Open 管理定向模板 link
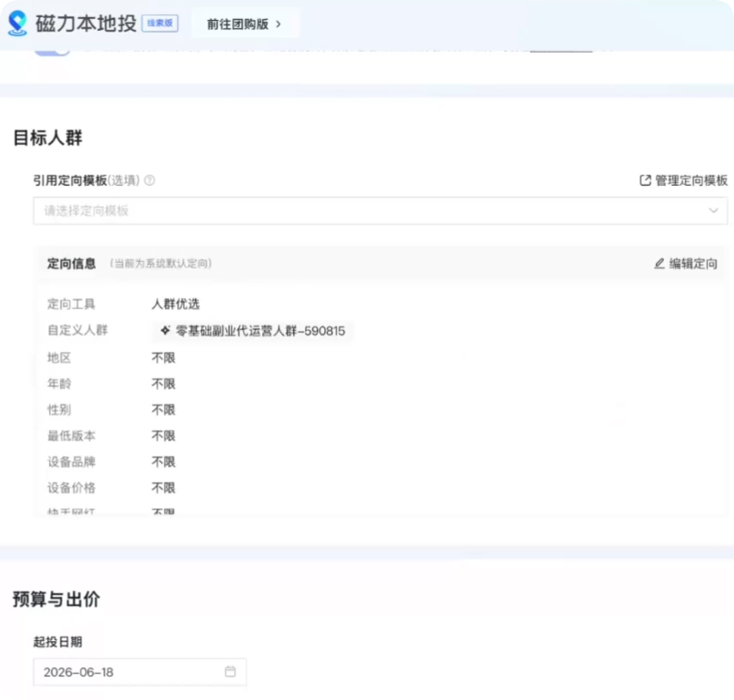The image size is (734, 700). pos(683,180)
